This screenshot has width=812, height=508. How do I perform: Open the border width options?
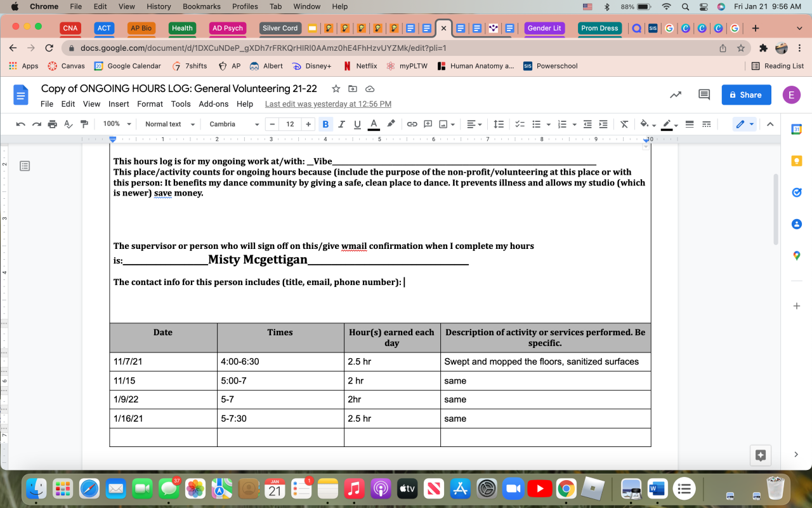click(690, 124)
